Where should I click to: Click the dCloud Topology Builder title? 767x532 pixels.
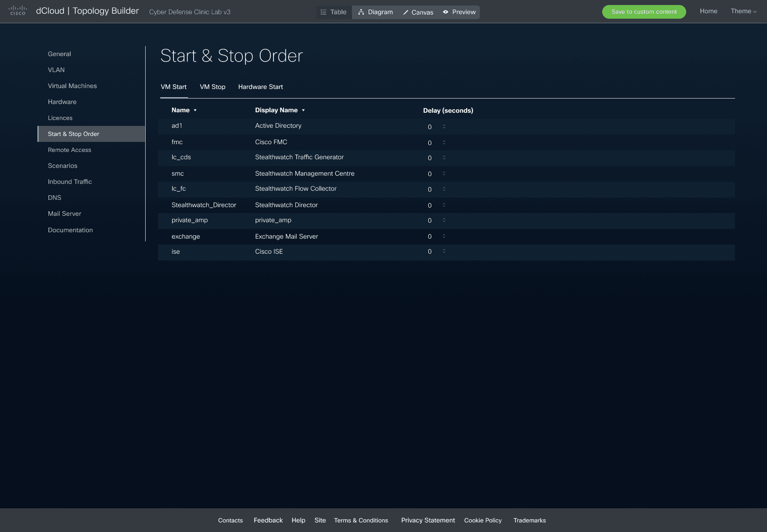87,11
